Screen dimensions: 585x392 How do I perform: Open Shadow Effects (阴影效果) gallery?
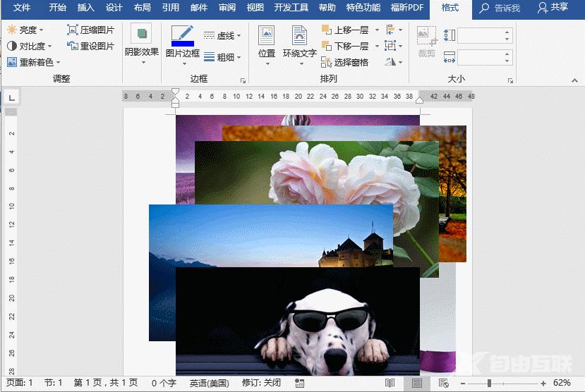click(142, 44)
